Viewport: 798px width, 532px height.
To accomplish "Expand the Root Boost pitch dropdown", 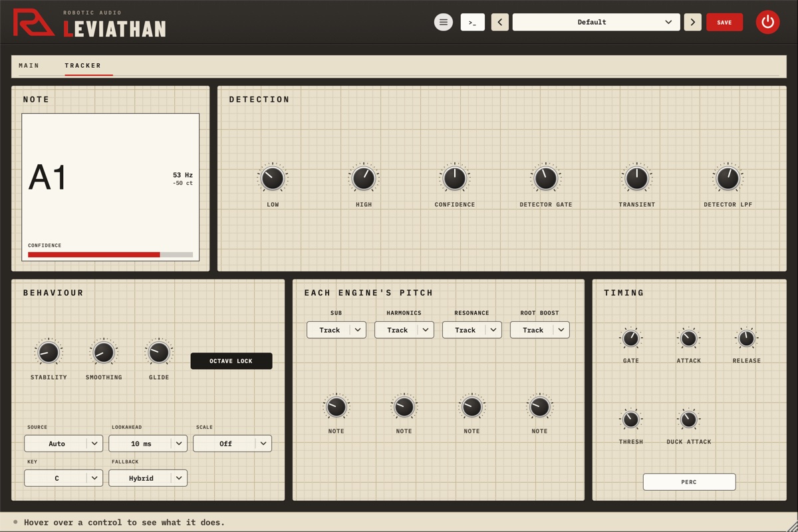I will (x=540, y=330).
